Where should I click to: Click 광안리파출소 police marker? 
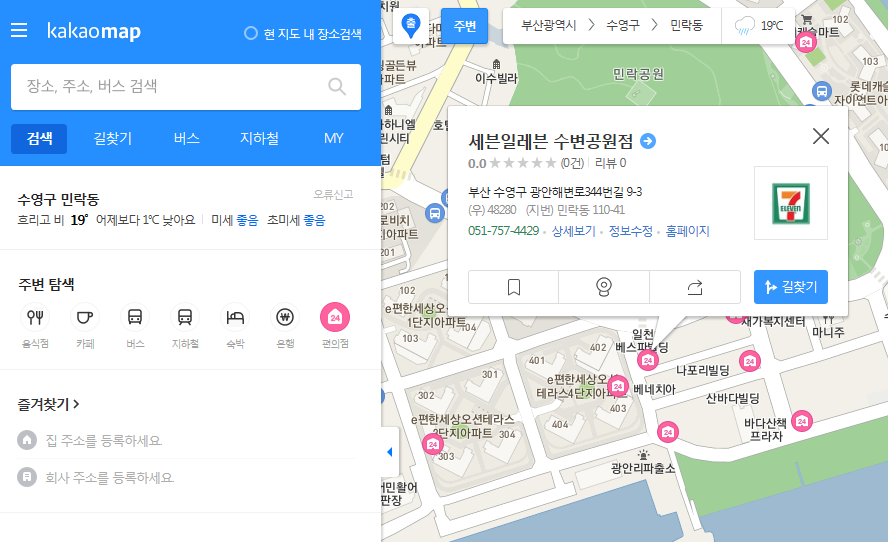643,455
